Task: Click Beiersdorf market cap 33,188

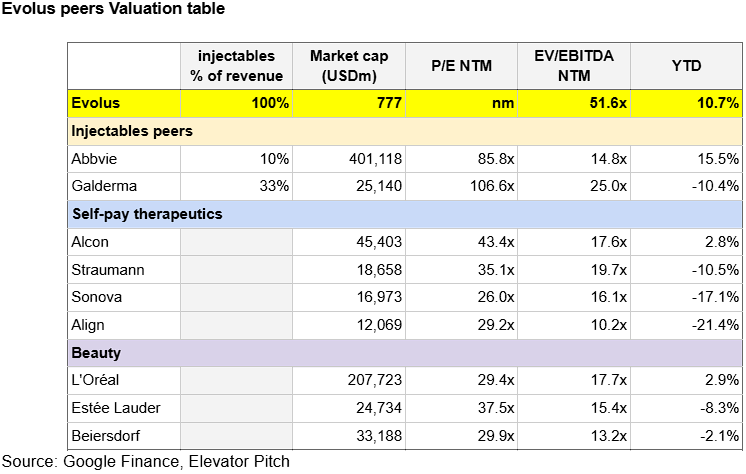Action: click(379, 435)
